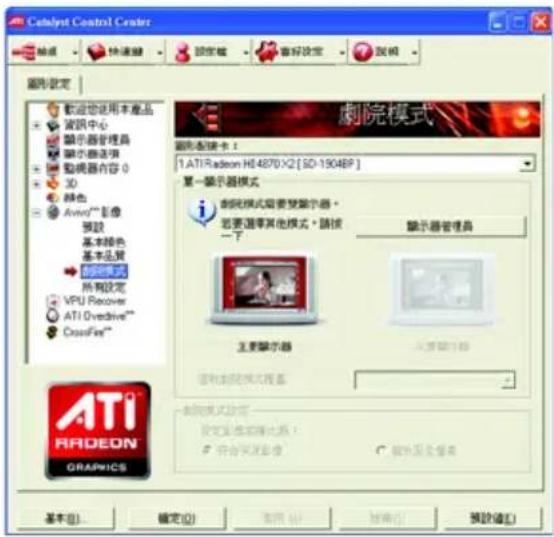Expand the Information Center (資訊中心) node
This screenshot has width=554, height=537.
pyautogui.click(x=36, y=125)
